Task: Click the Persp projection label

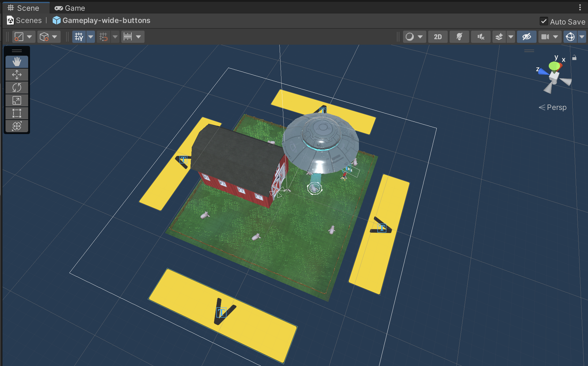Action: pyautogui.click(x=556, y=107)
